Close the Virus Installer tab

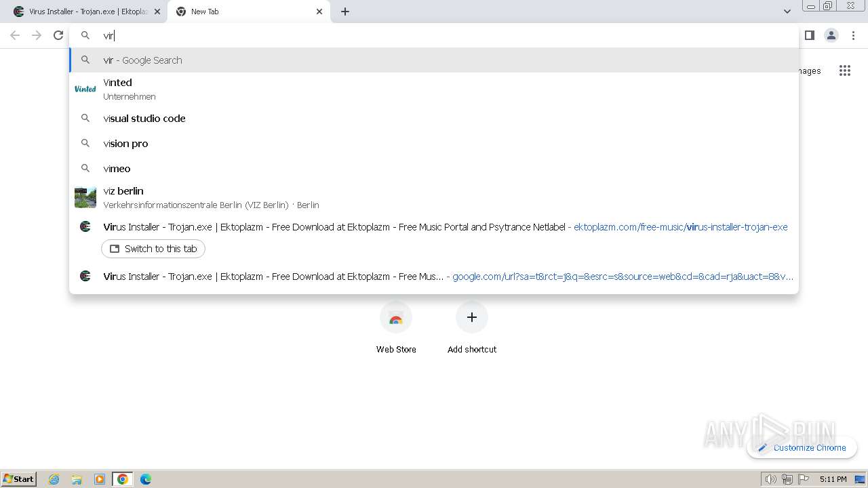pos(157,12)
